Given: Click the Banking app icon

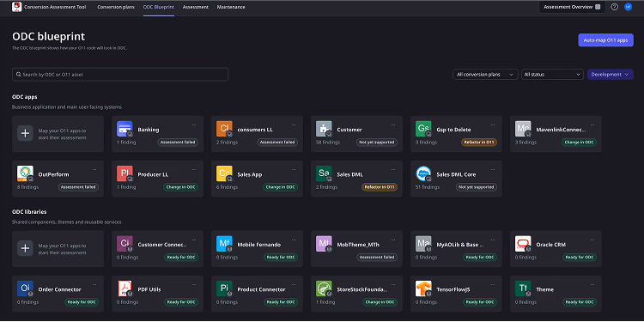Looking at the screenshot, I should click(125, 129).
